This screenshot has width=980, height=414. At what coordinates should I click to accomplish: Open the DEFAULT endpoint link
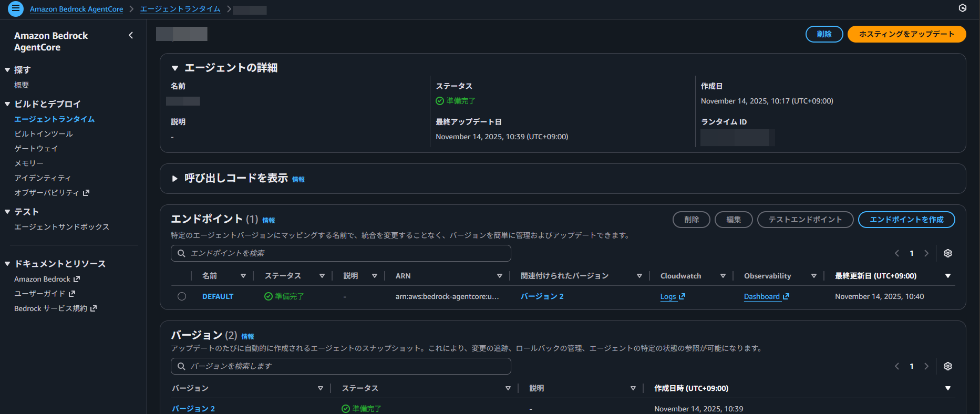[218, 296]
